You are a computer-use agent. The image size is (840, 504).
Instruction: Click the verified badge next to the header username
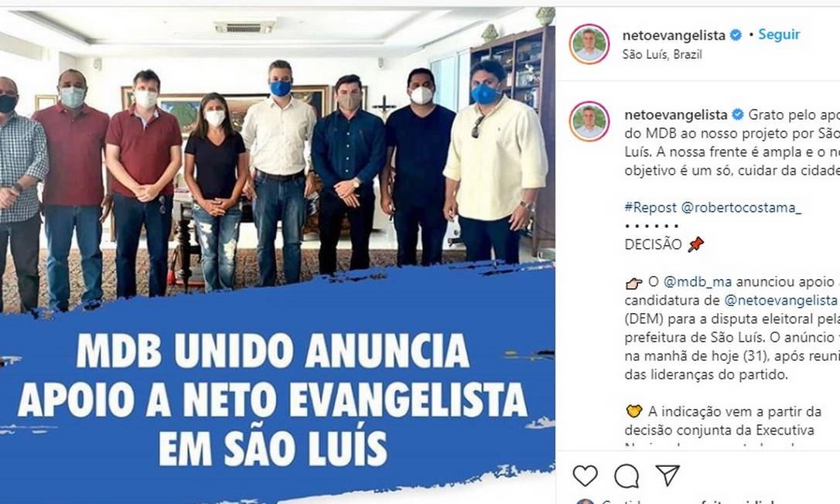pos(736,36)
